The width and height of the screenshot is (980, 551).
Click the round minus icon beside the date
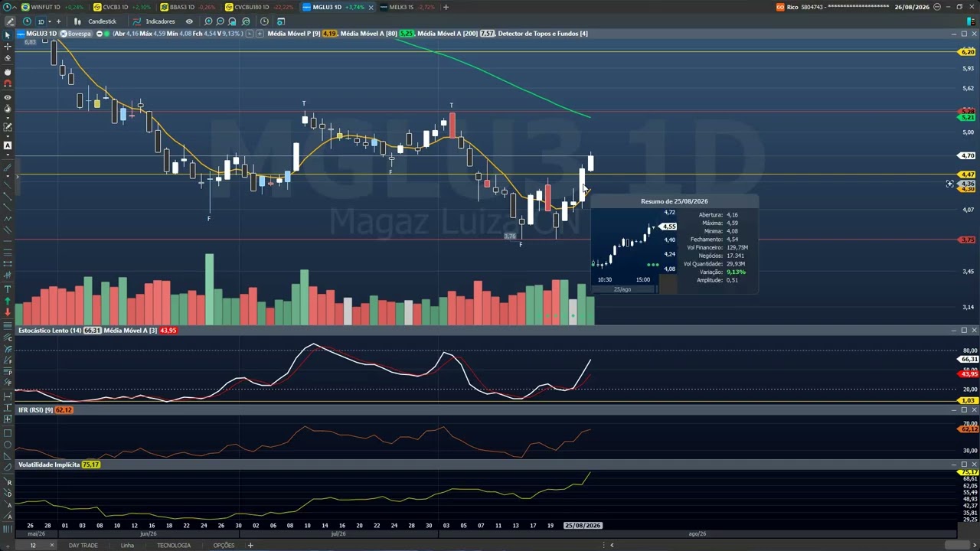[936, 7]
